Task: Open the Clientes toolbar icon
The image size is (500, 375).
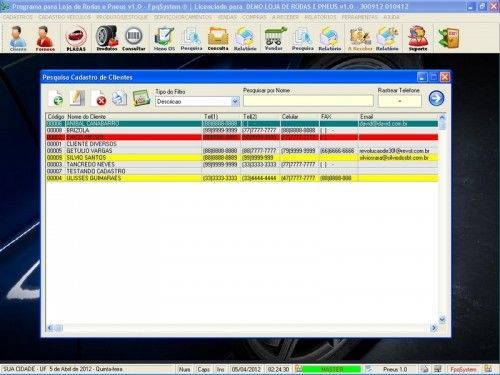Action: tap(18, 38)
